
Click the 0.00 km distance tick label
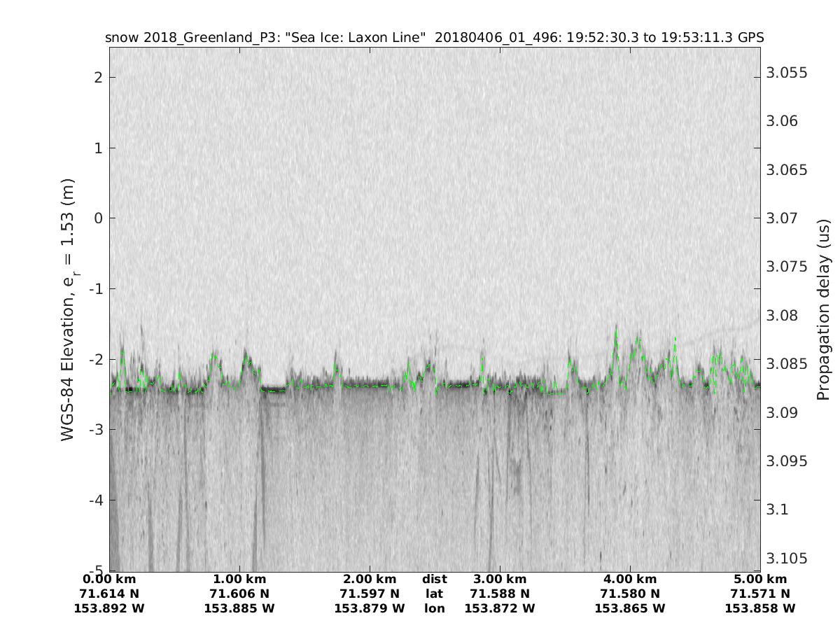[109, 579]
